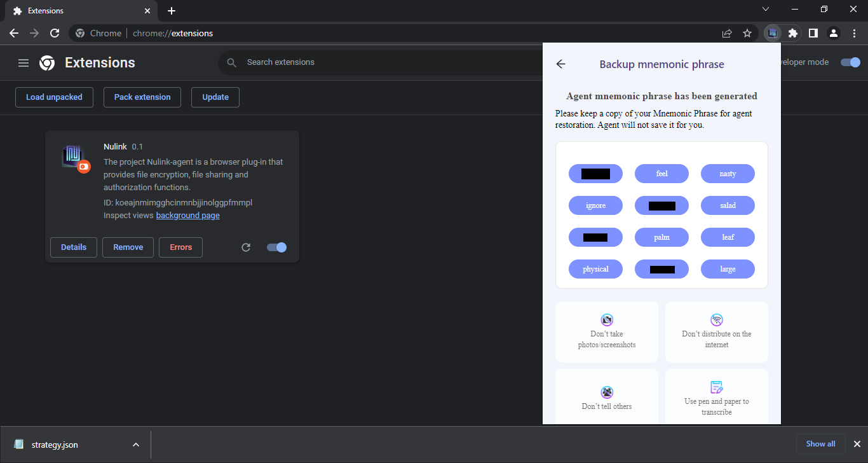Open a new tab with plus button
Image resolution: width=868 pixels, height=463 pixels.
[x=172, y=11]
